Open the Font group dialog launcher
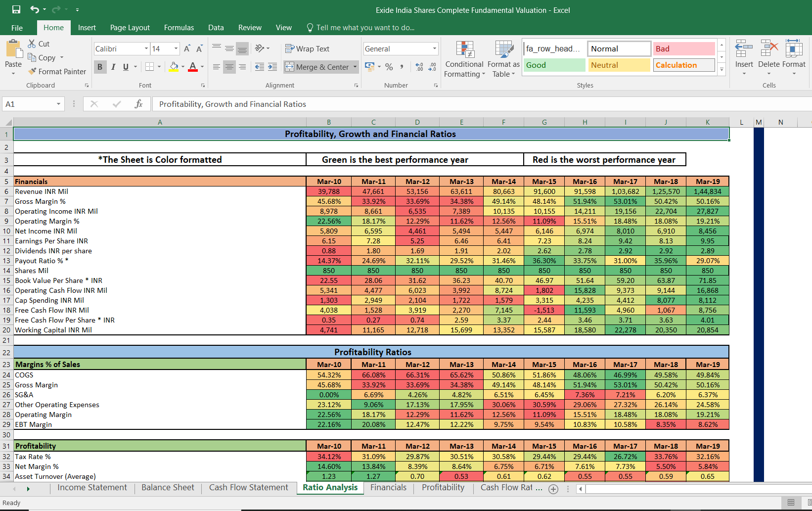Screen dimensions: 812x511 click(x=203, y=86)
